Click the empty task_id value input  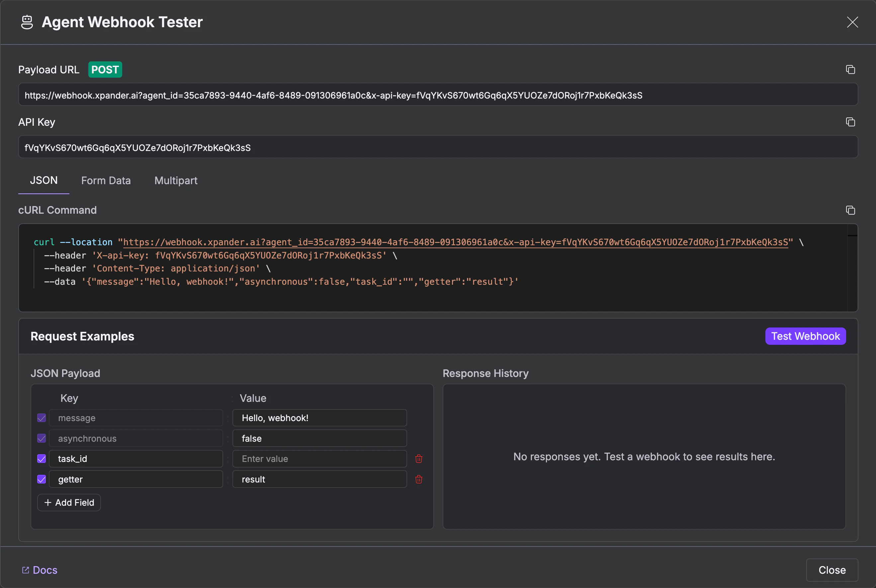click(319, 458)
